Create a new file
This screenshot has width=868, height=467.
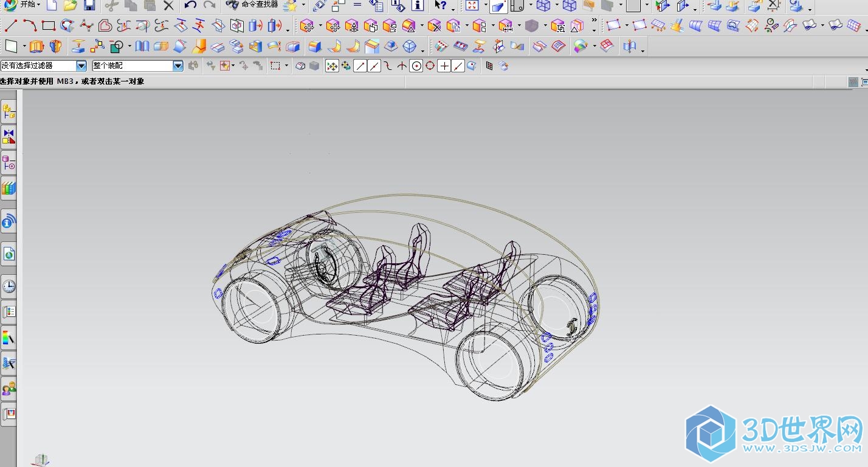click(x=52, y=5)
